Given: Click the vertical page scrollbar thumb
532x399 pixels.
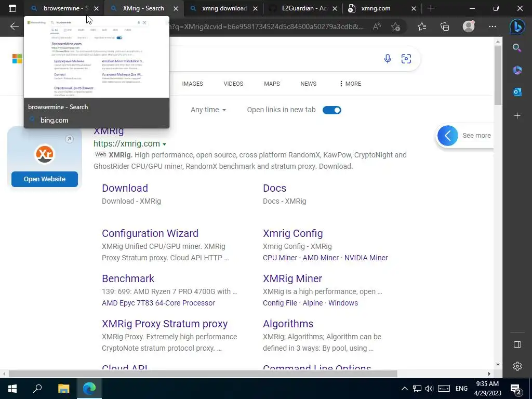Looking at the screenshot, I should coord(498,75).
